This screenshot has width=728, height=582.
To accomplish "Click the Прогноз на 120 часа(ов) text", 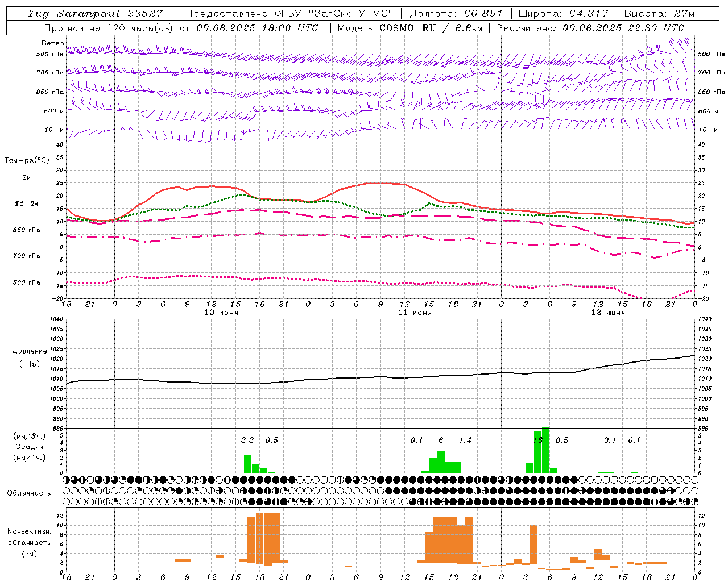I will [109, 28].
